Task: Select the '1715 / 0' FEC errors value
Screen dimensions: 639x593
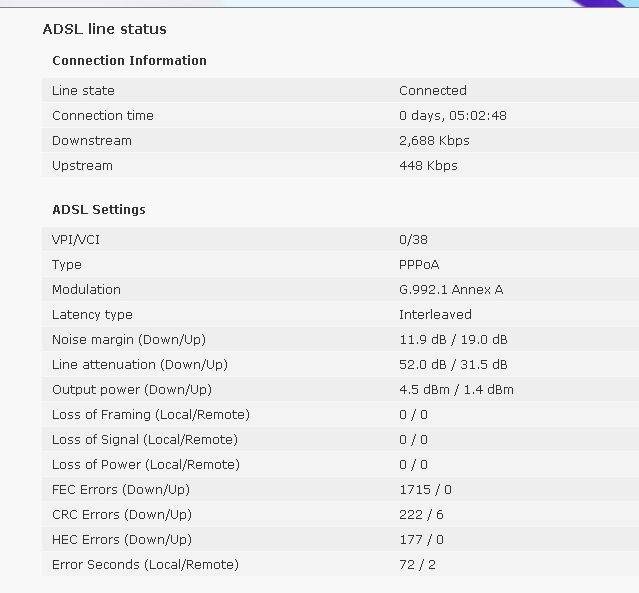Action: [425, 490]
